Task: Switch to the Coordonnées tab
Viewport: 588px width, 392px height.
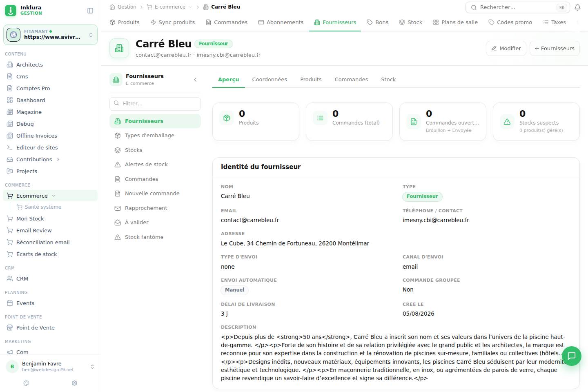Action: 269,79
